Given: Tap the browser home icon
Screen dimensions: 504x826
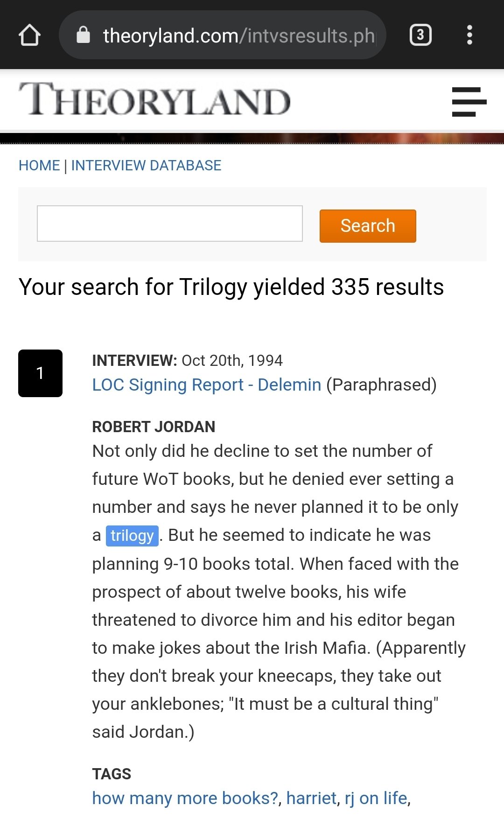Looking at the screenshot, I should 29,35.
